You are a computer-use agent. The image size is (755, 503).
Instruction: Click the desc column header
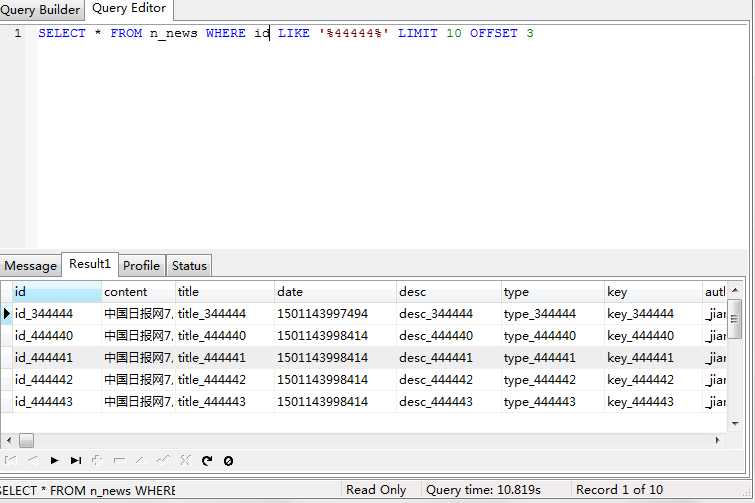[x=449, y=292]
